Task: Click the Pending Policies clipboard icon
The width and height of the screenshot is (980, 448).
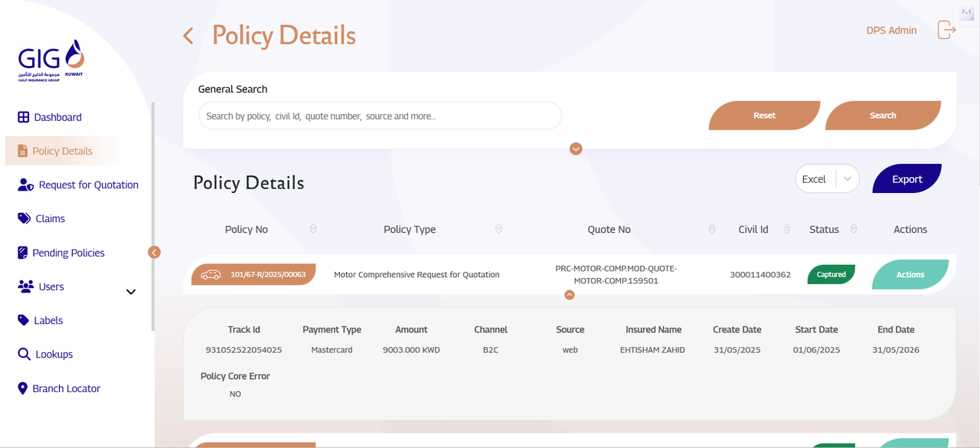Action: point(22,253)
